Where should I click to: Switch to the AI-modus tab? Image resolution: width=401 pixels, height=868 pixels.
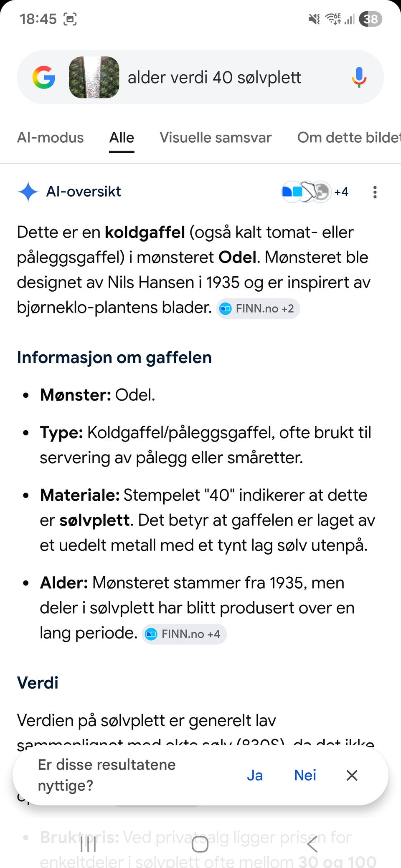coord(50,138)
